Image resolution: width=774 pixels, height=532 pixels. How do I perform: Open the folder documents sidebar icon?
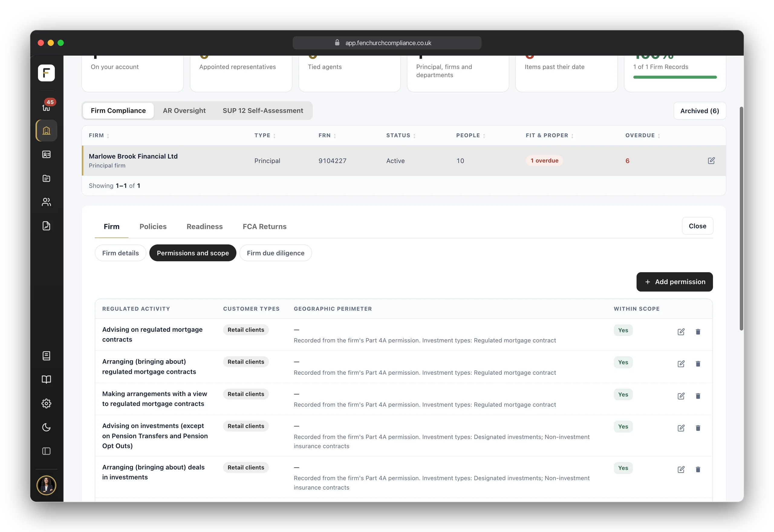pyautogui.click(x=46, y=178)
